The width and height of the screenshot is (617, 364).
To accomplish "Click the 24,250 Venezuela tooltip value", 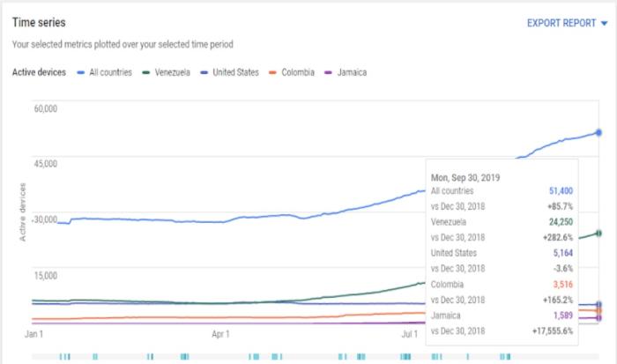I will (x=559, y=222).
